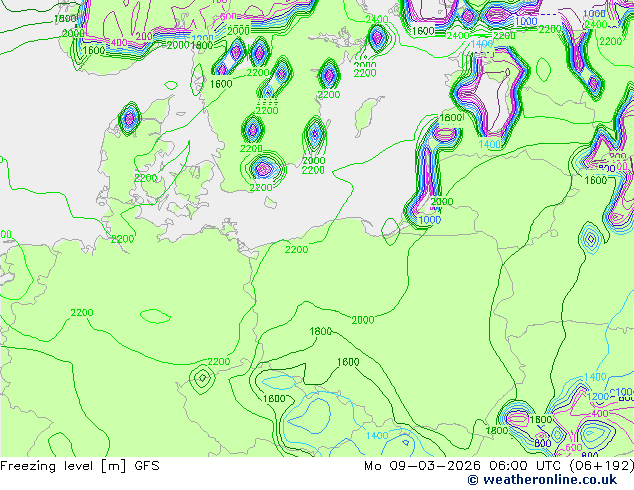Click the 2200 label beside the small diamond-shaped contour
The image size is (634, 490).
coord(219,361)
